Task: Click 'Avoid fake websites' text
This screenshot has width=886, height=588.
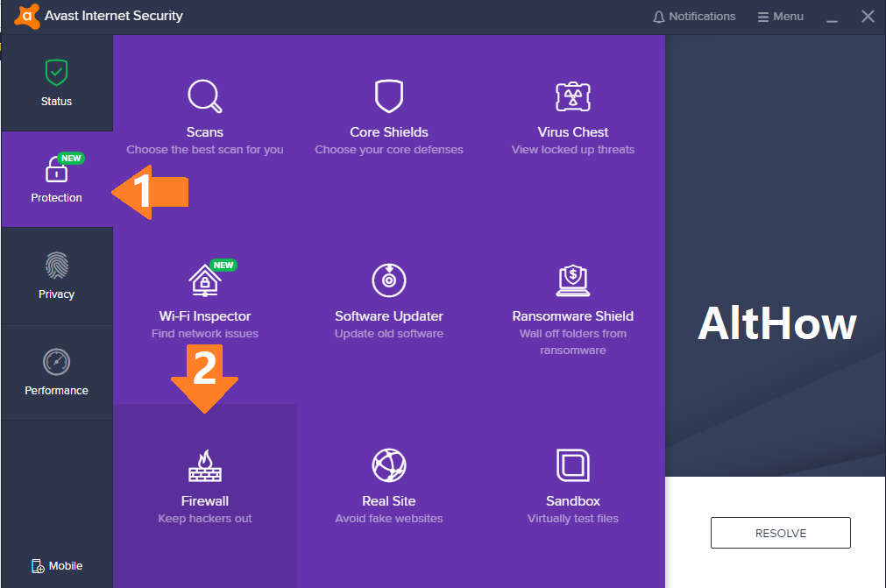Action: (389, 519)
